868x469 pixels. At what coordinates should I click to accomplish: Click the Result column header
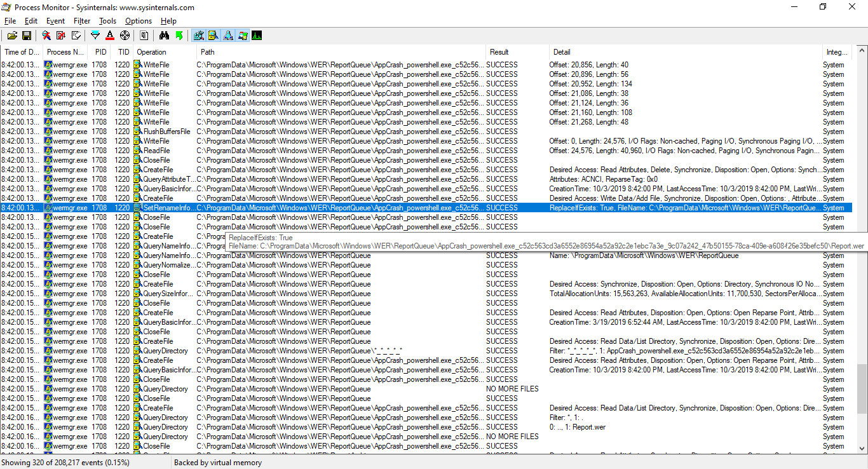[518, 52]
